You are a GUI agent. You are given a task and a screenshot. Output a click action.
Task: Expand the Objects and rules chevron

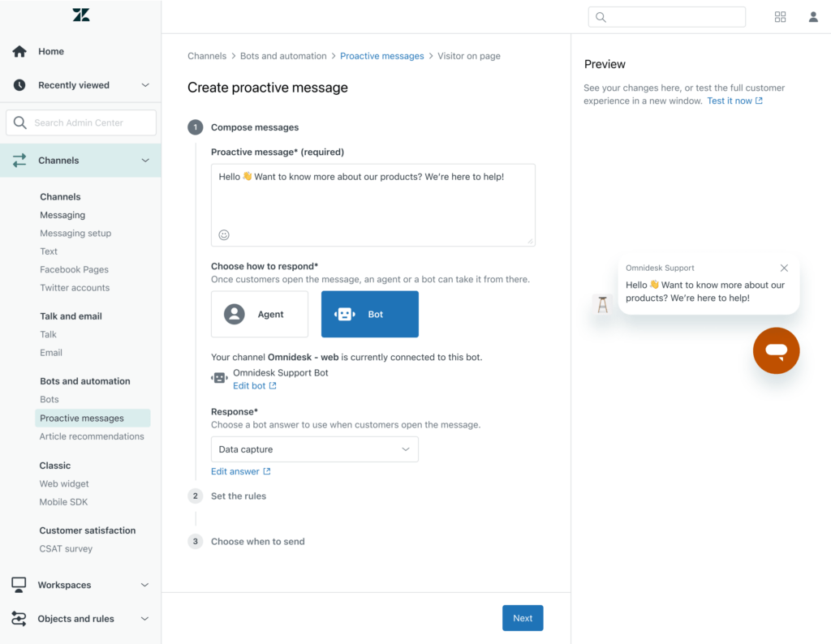point(144,619)
